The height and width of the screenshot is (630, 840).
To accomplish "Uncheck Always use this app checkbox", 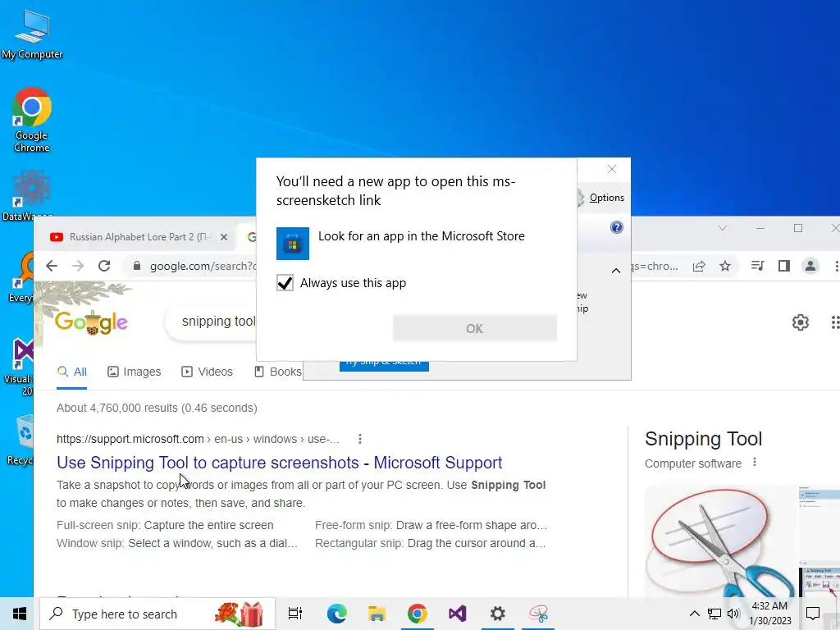I will 285,282.
